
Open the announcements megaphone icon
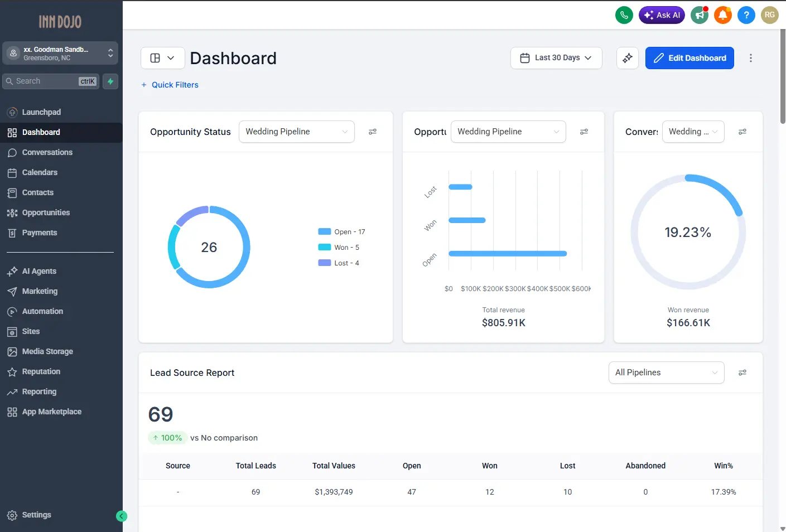tap(700, 15)
